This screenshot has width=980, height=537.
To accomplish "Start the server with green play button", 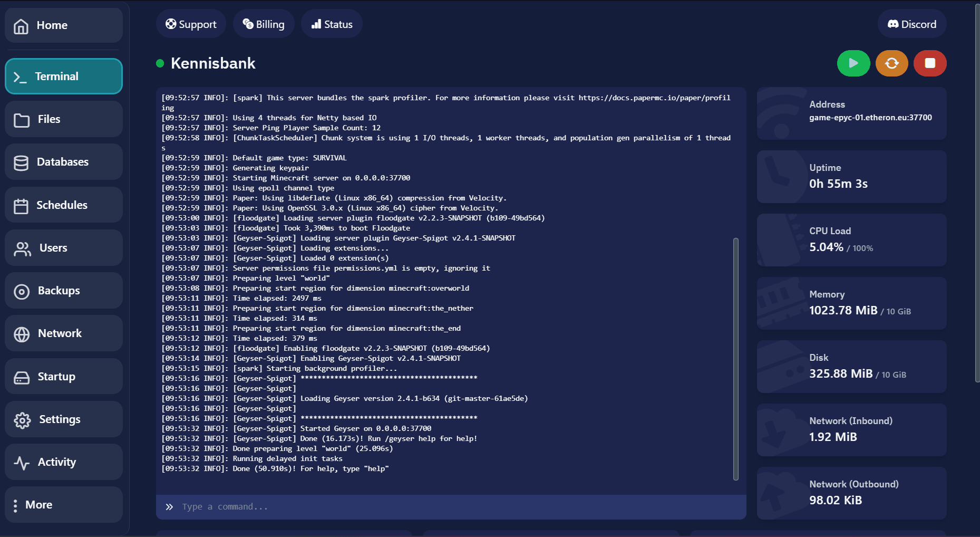I will click(x=853, y=63).
